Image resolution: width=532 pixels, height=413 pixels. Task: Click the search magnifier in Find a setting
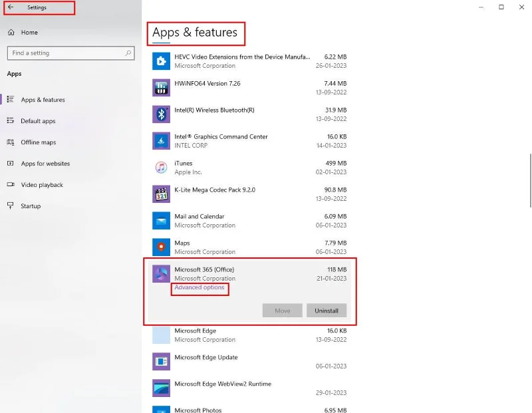128,53
